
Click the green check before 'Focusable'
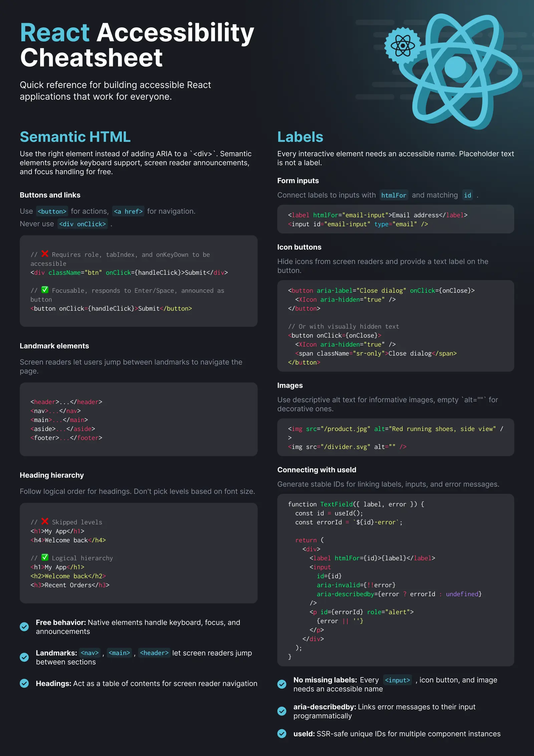pos(45,290)
